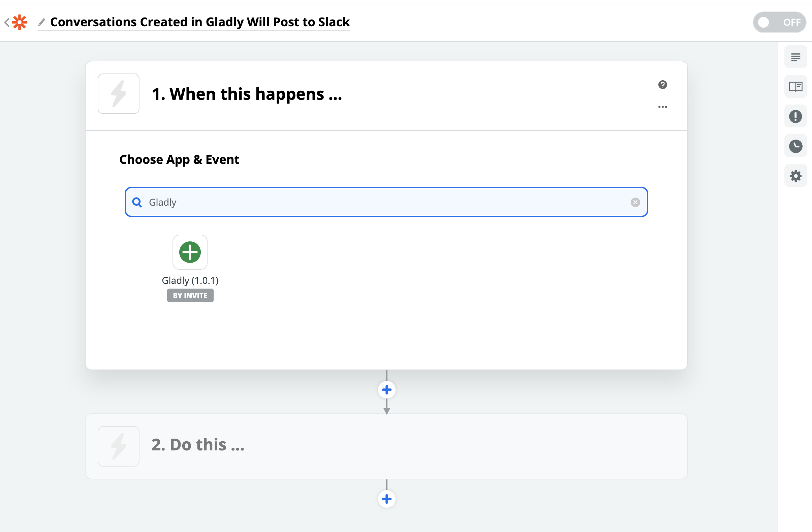Screen dimensions: 812x532
Task: Click the Gladly (1.0.1) label
Action: (x=190, y=281)
